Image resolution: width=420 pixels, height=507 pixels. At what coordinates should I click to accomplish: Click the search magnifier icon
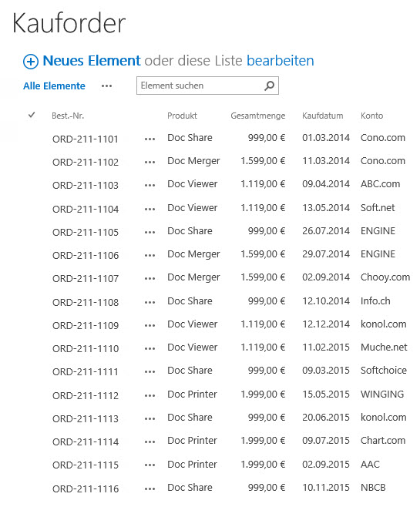click(269, 86)
